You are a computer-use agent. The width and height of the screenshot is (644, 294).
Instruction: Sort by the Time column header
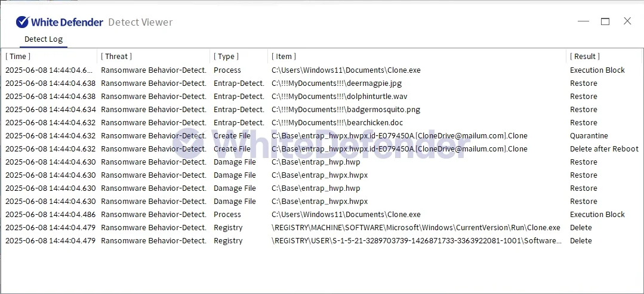click(x=18, y=57)
